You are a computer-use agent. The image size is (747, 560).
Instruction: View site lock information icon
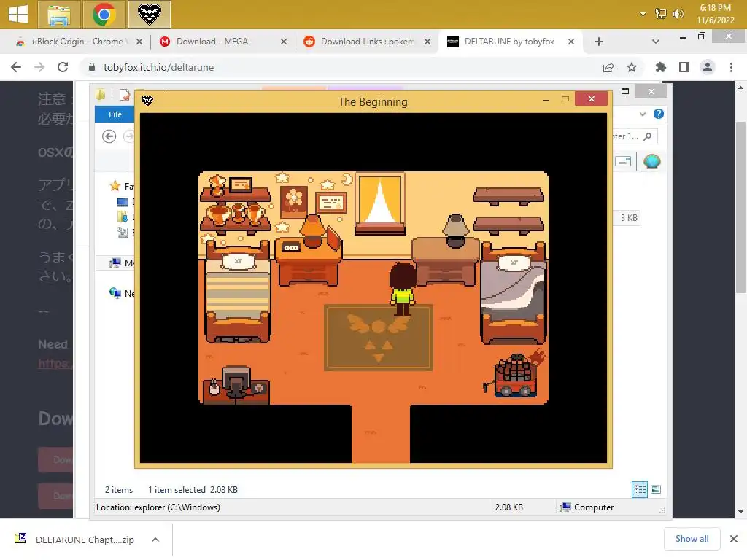click(x=92, y=67)
